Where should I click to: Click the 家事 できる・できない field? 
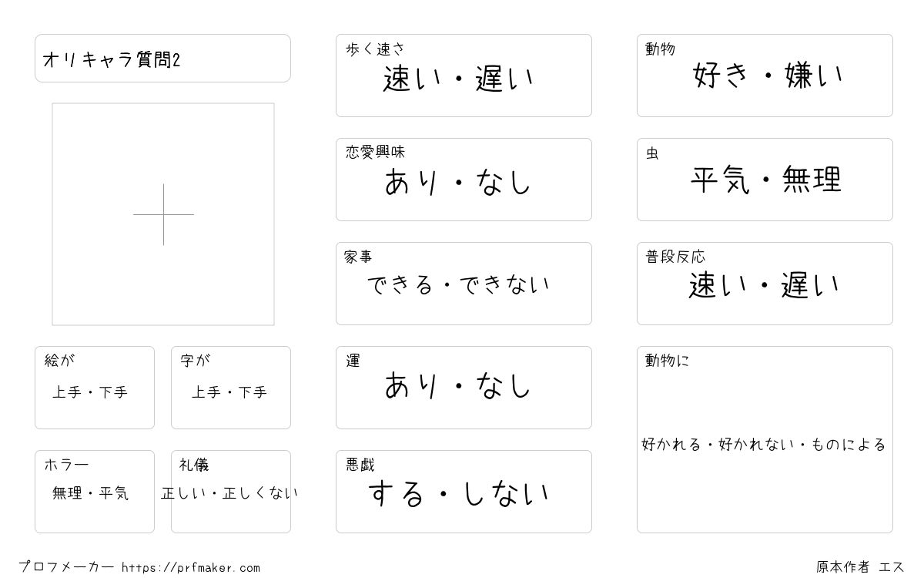click(x=464, y=284)
